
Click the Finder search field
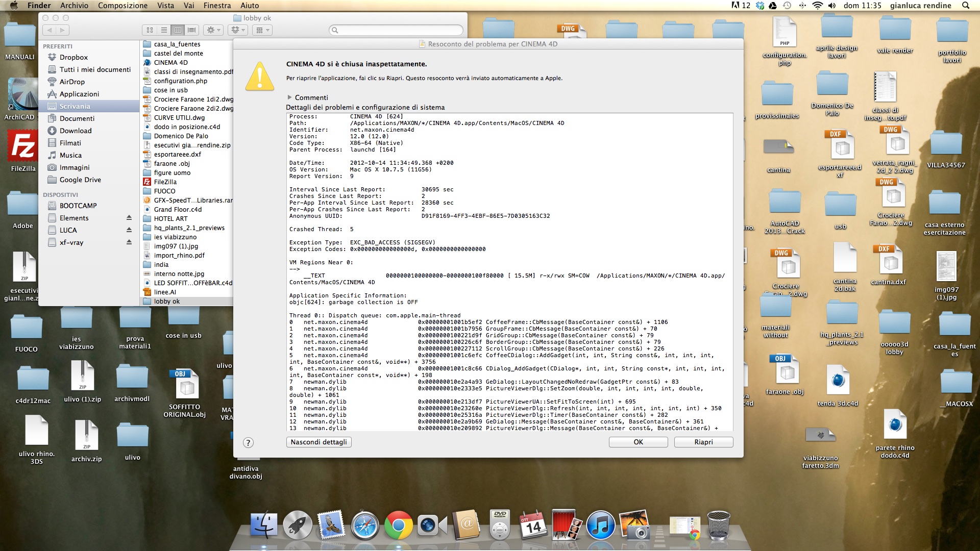(x=397, y=30)
